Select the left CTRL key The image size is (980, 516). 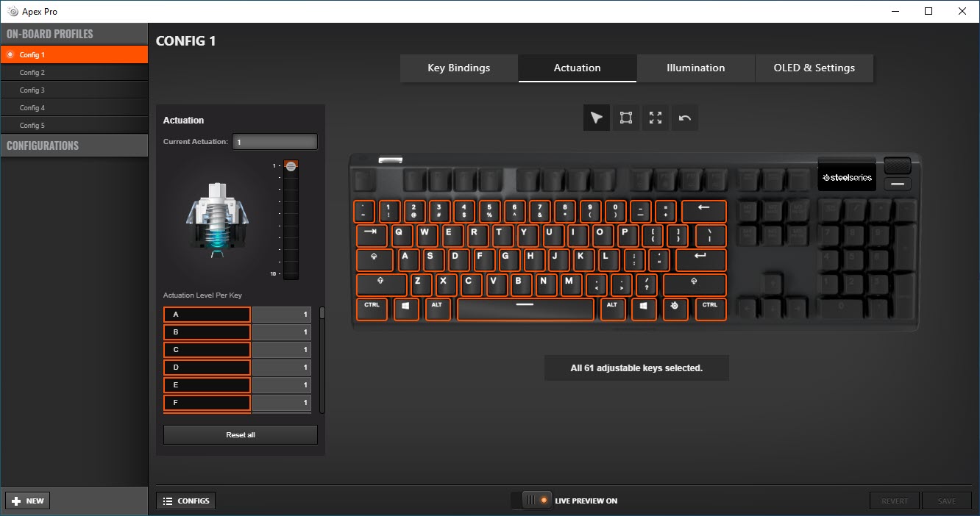pyautogui.click(x=372, y=309)
